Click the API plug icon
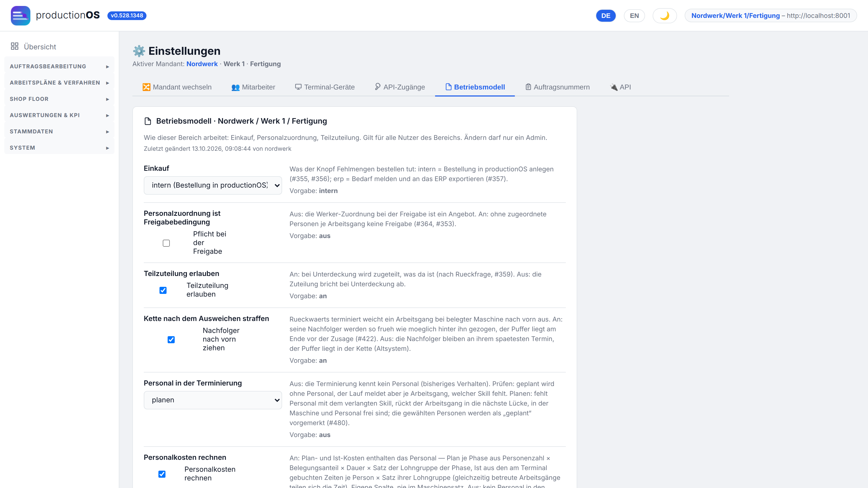The image size is (868, 488). (x=614, y=87)
